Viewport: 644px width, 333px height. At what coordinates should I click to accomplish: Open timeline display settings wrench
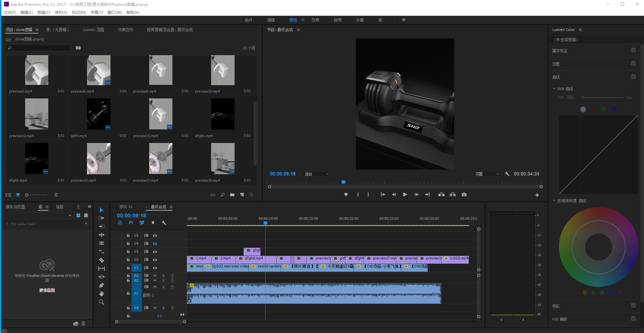pyautogui.click(x=164, y=223)
